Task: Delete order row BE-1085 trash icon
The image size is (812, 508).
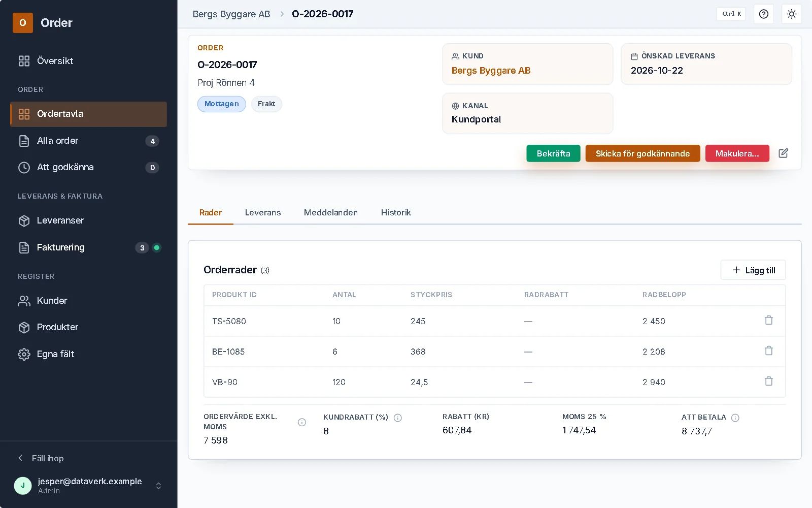Action: [x=769, y=351]
